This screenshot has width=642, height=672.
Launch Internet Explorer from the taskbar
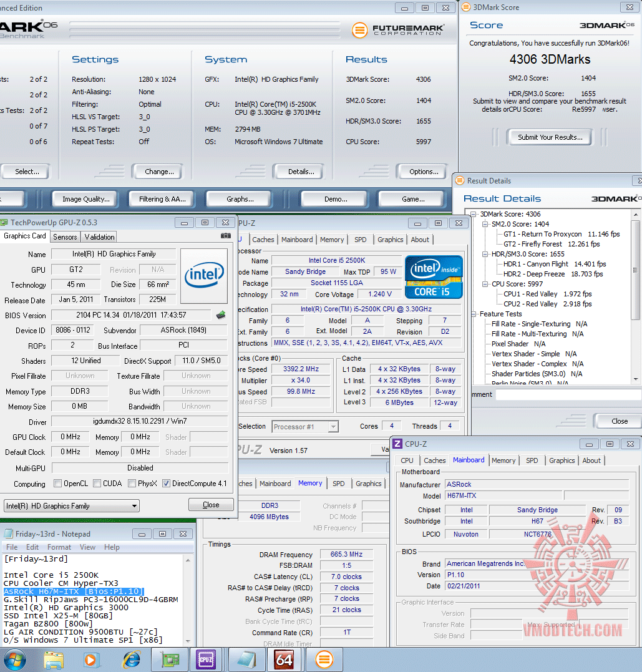132,659
